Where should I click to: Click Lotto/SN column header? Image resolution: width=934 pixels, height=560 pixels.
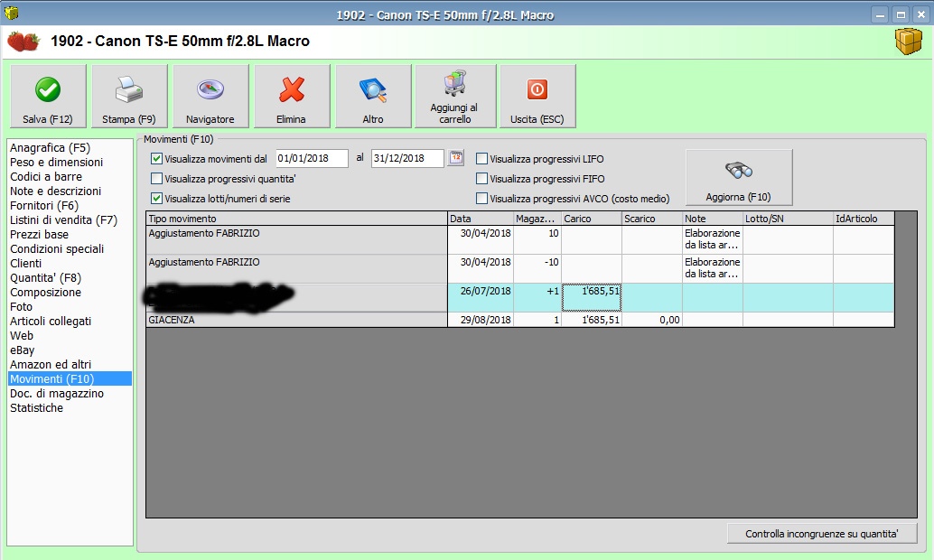point(788,219)
